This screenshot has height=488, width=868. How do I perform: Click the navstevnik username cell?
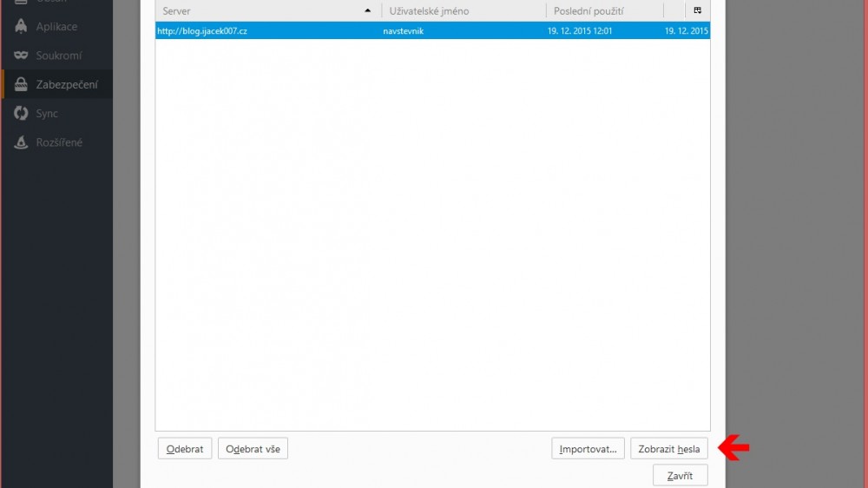pos(404,31)
